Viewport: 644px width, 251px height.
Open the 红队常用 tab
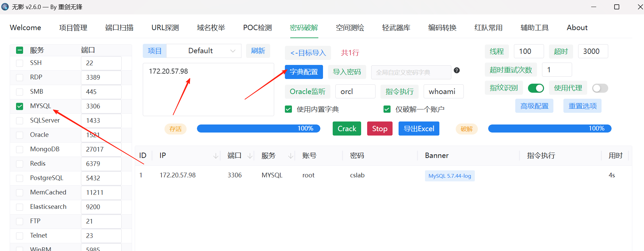pos(489,28)
